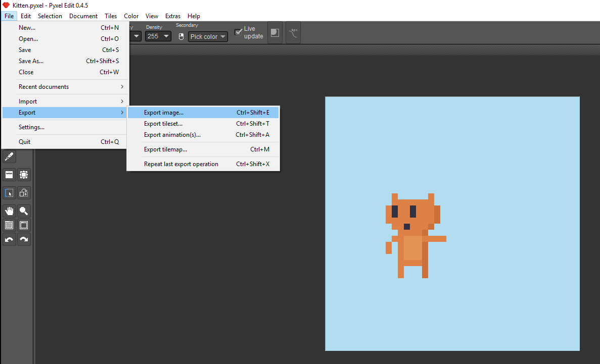Screen dimensions: 600x364
Task: Select the rectangular Selection tool
Action: 9,192
